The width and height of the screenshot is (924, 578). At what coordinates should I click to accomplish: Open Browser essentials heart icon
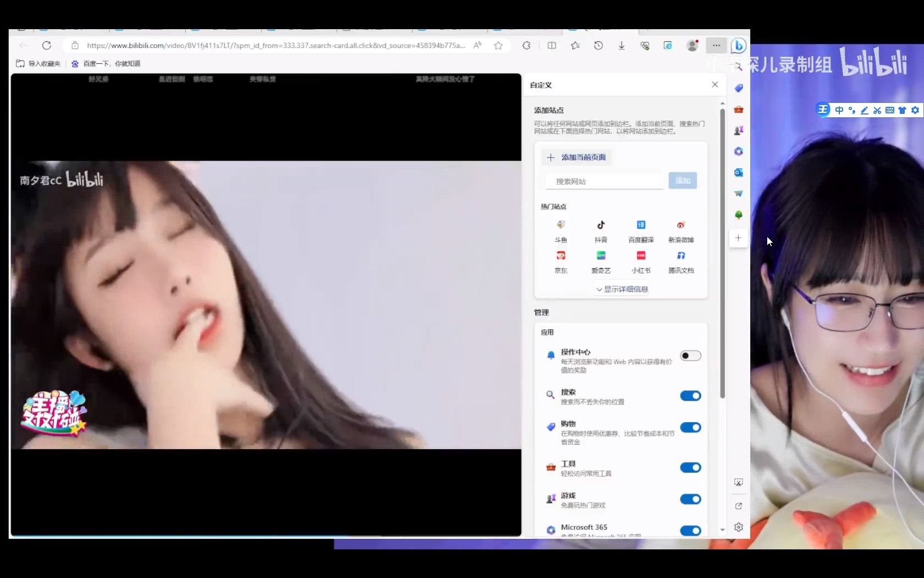click(x=645, y=46)
